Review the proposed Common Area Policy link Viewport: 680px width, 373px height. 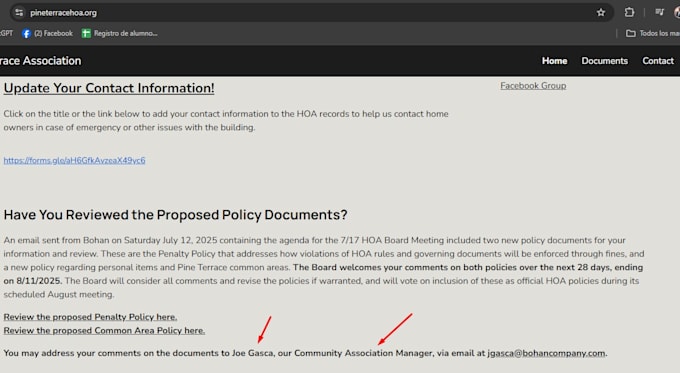click(x=104, y=330)
